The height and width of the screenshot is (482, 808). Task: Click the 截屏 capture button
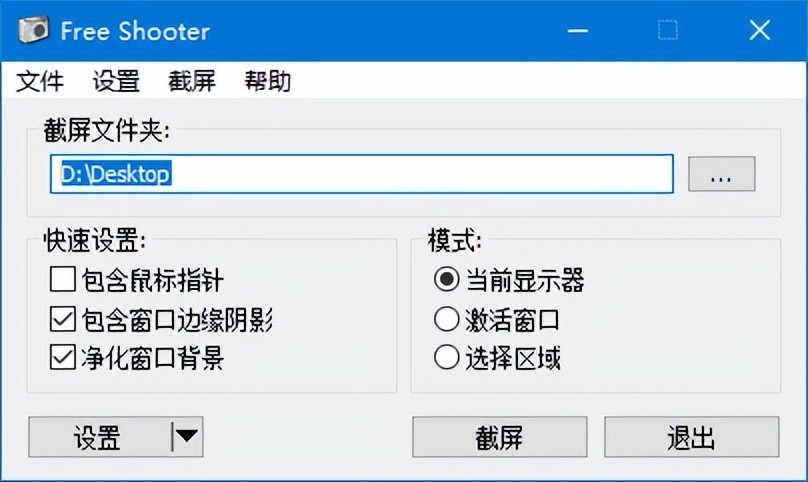[499, 437]
